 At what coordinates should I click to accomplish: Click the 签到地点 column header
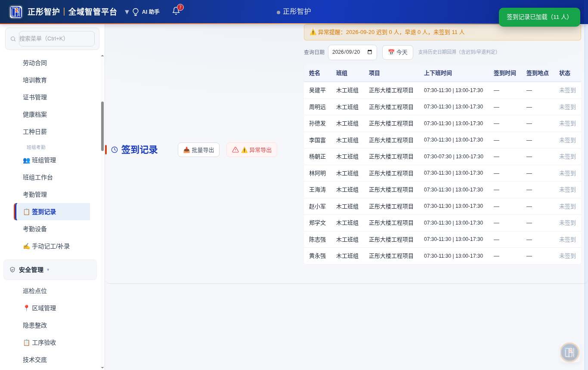coord(538,73)
